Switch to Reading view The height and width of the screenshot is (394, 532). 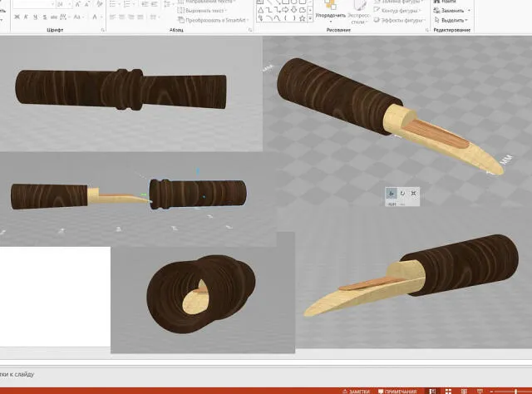point(464,392)
